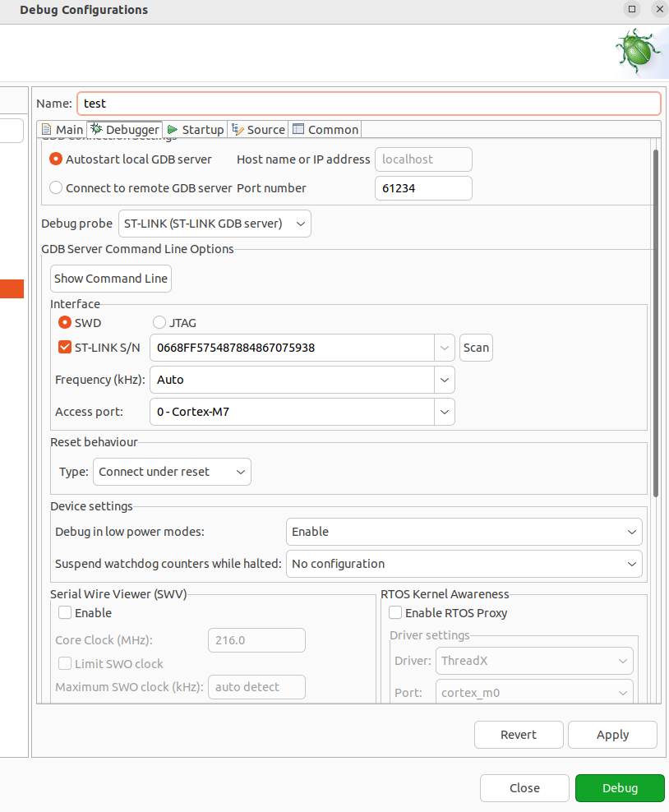Click the green arrow icon on Startup tab
This screenshot has width=669, height=812.
(172, 129)
